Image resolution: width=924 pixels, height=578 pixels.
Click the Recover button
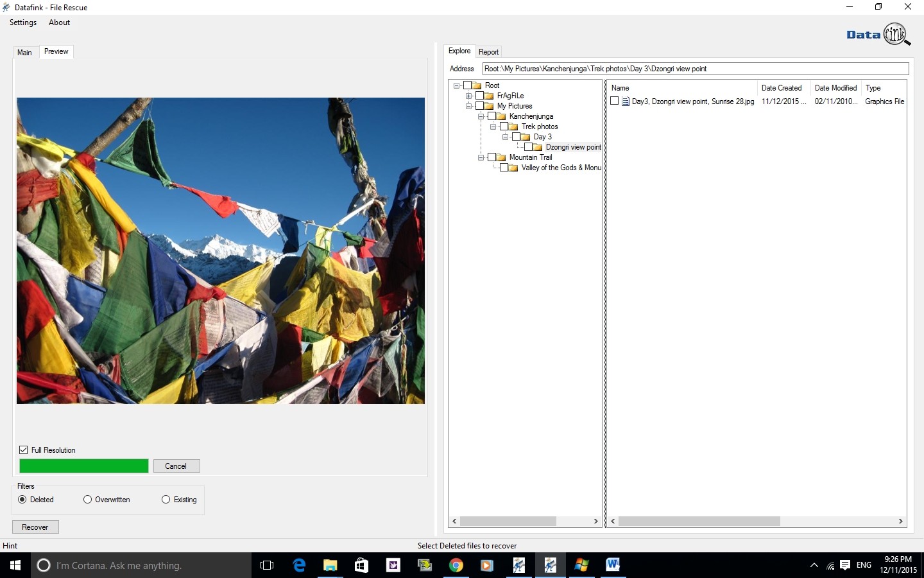point(35,527)
